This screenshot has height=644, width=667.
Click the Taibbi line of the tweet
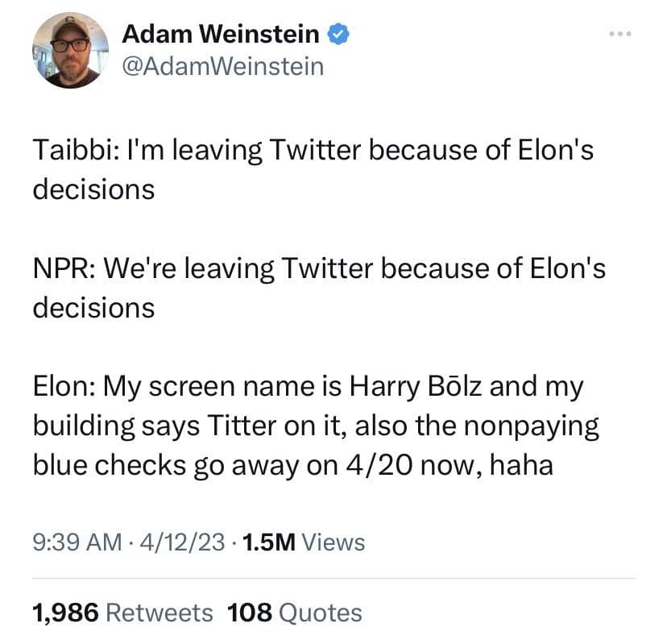point(313,151)
